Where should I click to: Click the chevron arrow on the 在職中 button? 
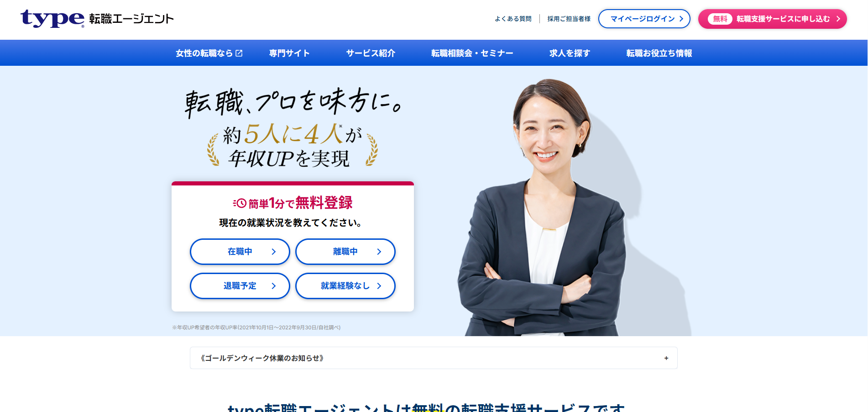click(274, 252)
